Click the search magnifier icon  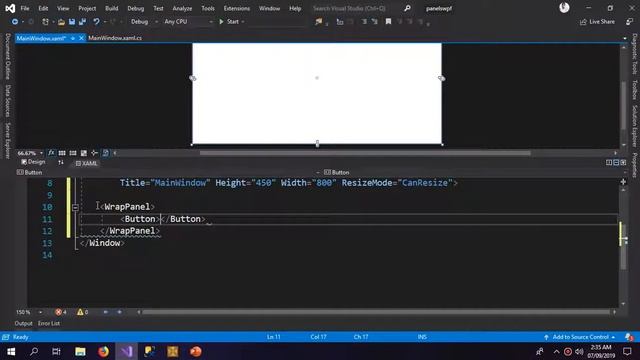click(x=407, y=8)
